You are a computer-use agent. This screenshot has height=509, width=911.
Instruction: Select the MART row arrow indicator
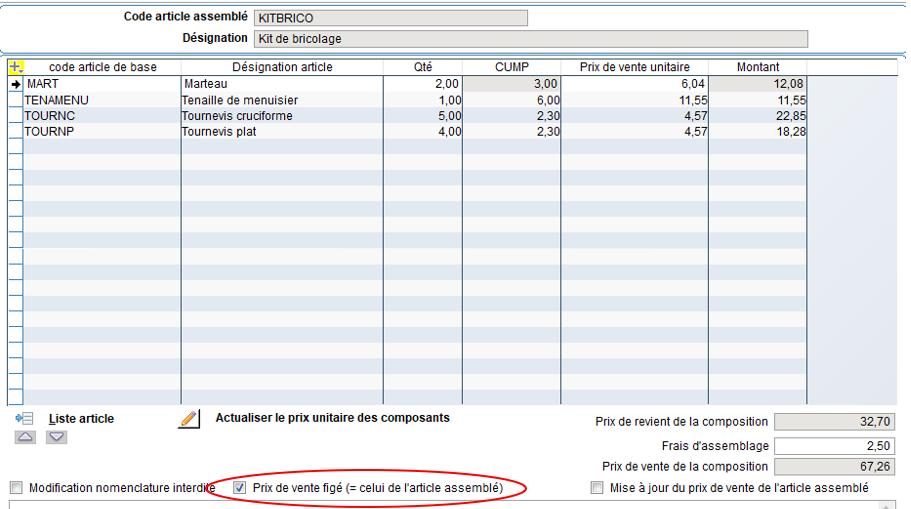click(x=16, y=84)
